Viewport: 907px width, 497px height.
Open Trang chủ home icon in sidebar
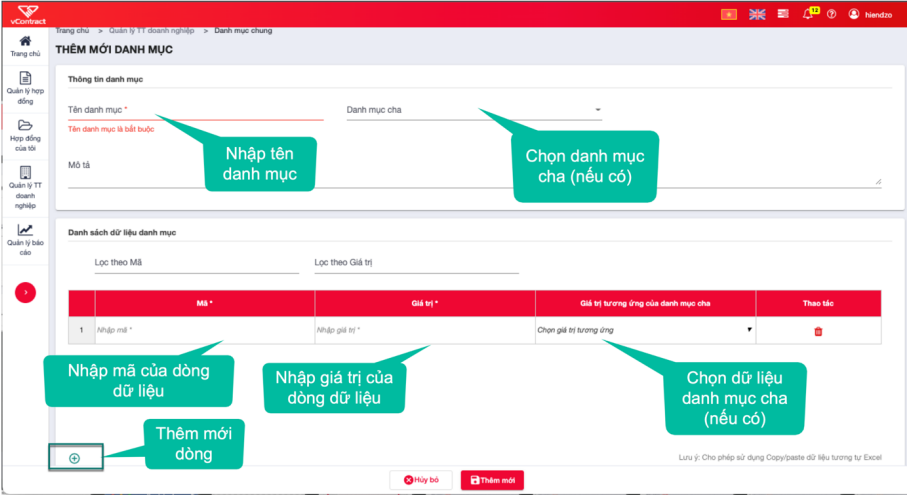click(25, 41)
